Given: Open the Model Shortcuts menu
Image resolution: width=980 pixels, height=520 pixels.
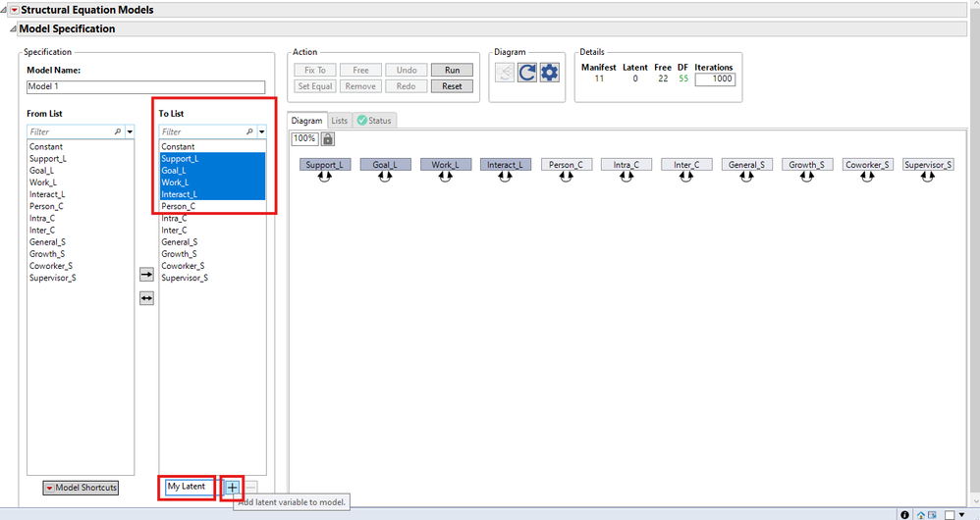Looking at the screenshot, I should (81, 488).
